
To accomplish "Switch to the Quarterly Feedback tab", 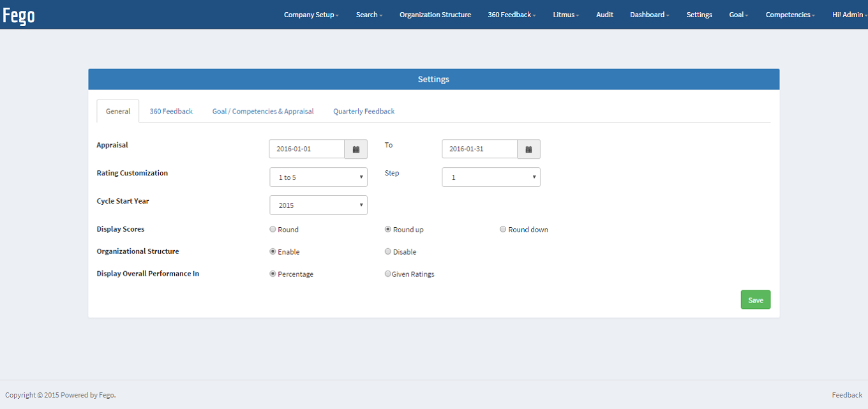I will [x=364, y=112].
